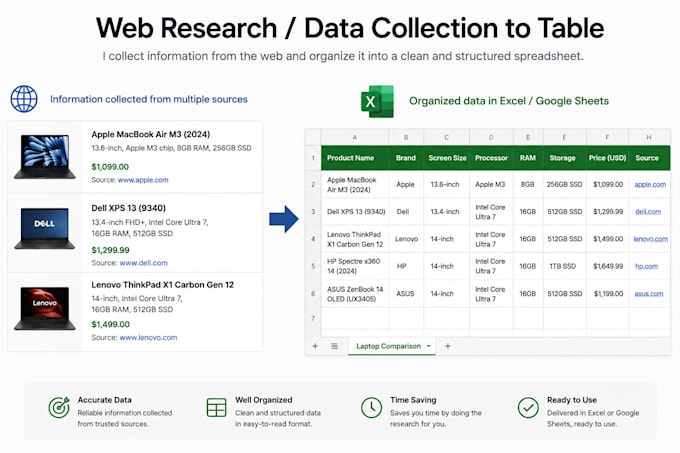680x453 pixels.
Task: Open the all sheets list icon
Action: click(334, 346)
